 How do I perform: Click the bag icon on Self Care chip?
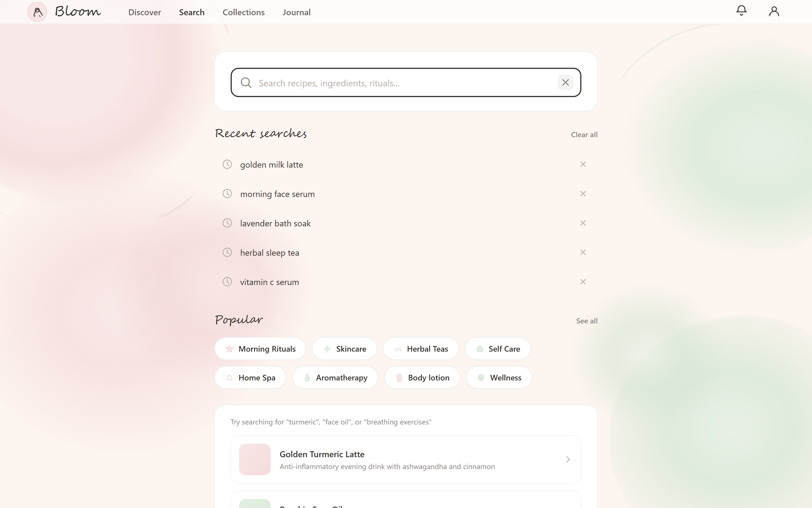[480, 349]
